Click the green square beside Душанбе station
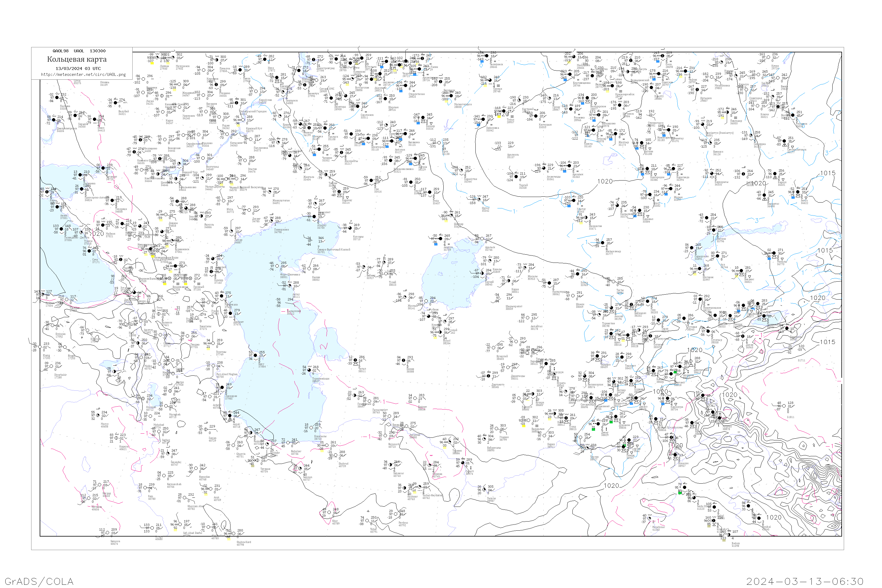This screenshot has height=588, width=882. coord(611,422)
